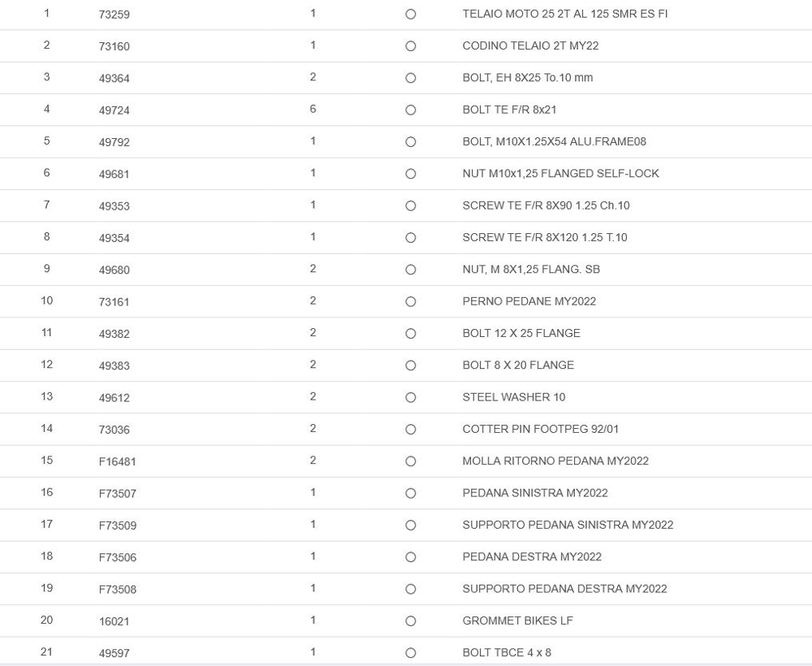Pick the radio button for STEEL WASHER 10
The width and height of the screenshot is (812, 666).
410,398
